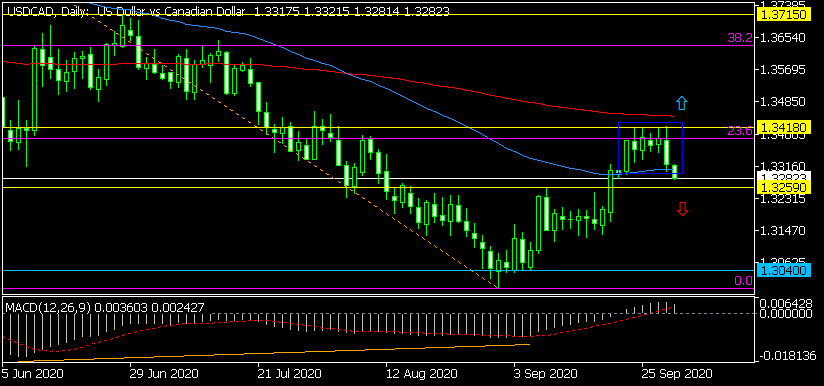Screen dimensions: 824x386
Task: Select the magenta 38.2 Fibonacci label
Action: click(740, 37)
